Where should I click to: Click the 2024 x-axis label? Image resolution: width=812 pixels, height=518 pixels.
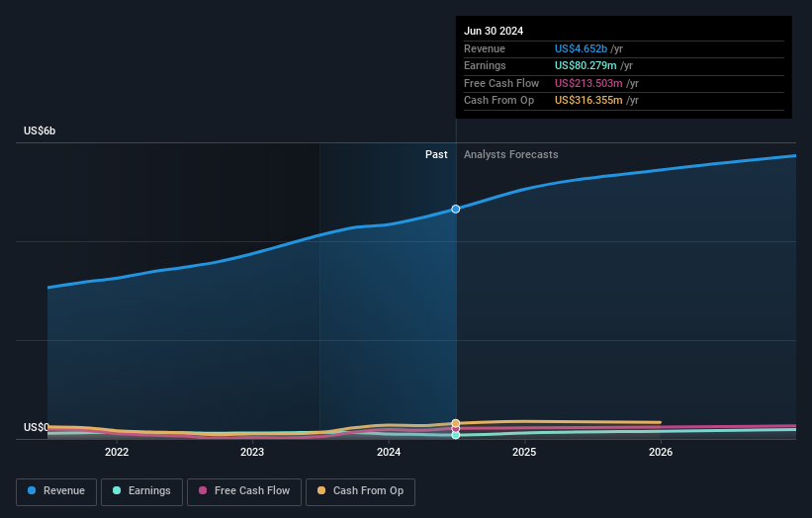point(389,452)
